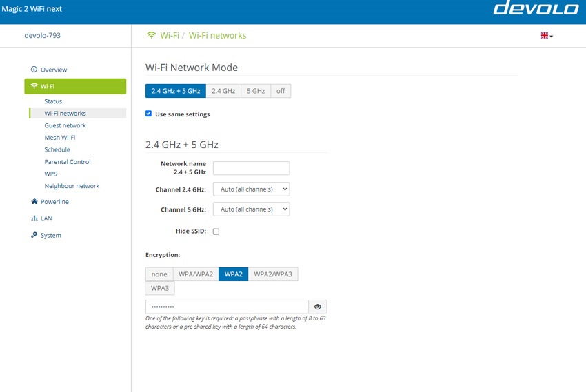Viewport: 586px width, 392px height.
Task: Choose WPA2 encryption
Action: pyautogui.click(x=234, y=274)
